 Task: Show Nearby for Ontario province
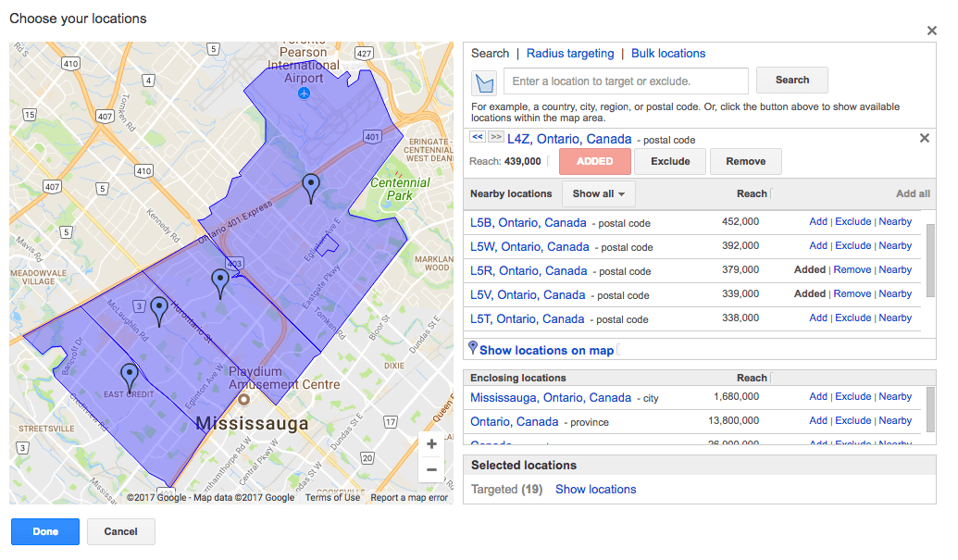(895, 420)
